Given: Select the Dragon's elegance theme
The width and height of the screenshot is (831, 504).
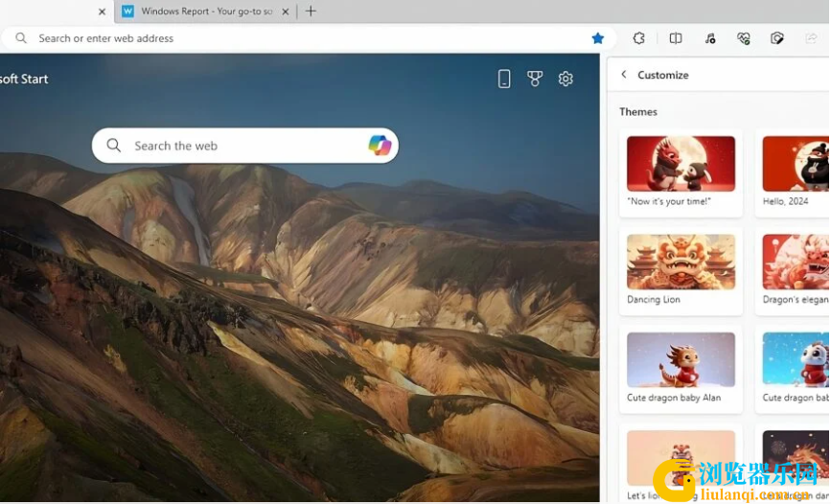Looking at the screenshot, I should click(x=793, y=271).
